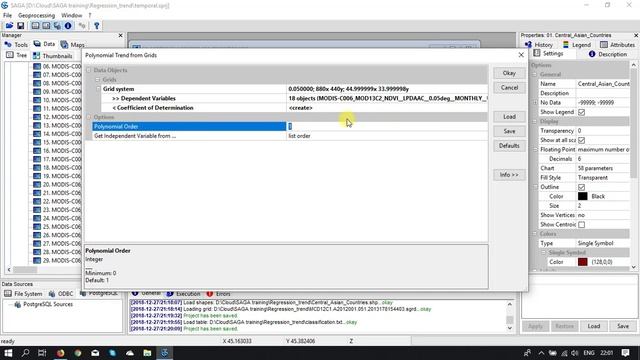
Task: Open the Window menu
Action: coord(71,15)
